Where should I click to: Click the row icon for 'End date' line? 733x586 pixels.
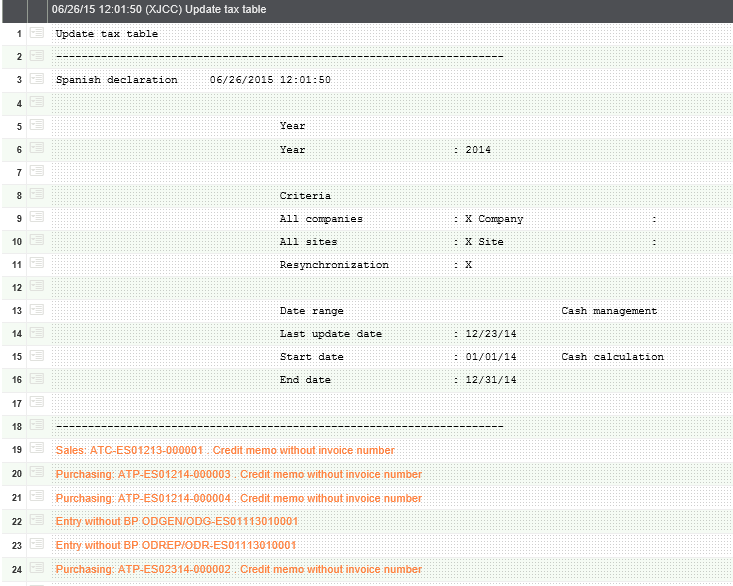37,379
